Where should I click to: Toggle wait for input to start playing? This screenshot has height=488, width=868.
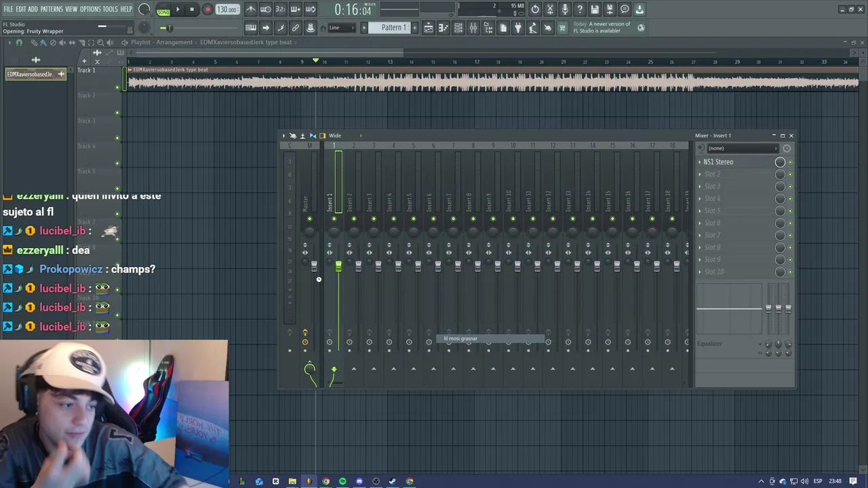pos(266,9)
